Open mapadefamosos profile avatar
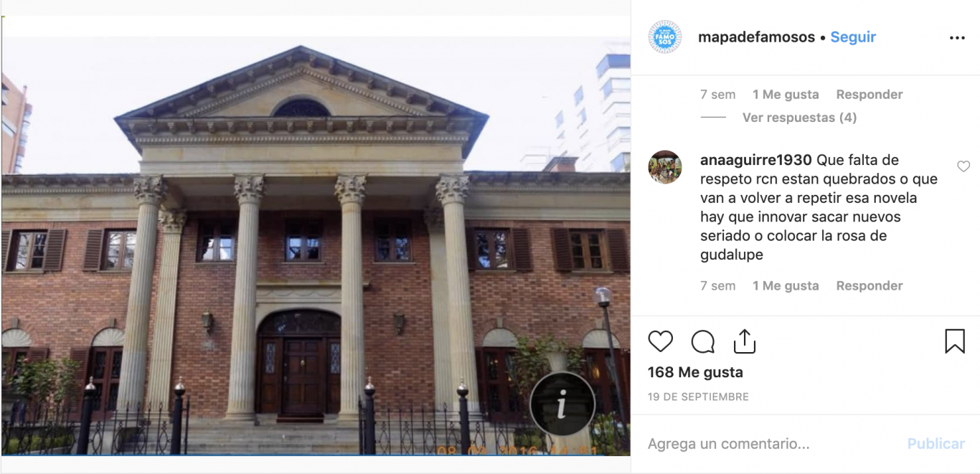 665,37
